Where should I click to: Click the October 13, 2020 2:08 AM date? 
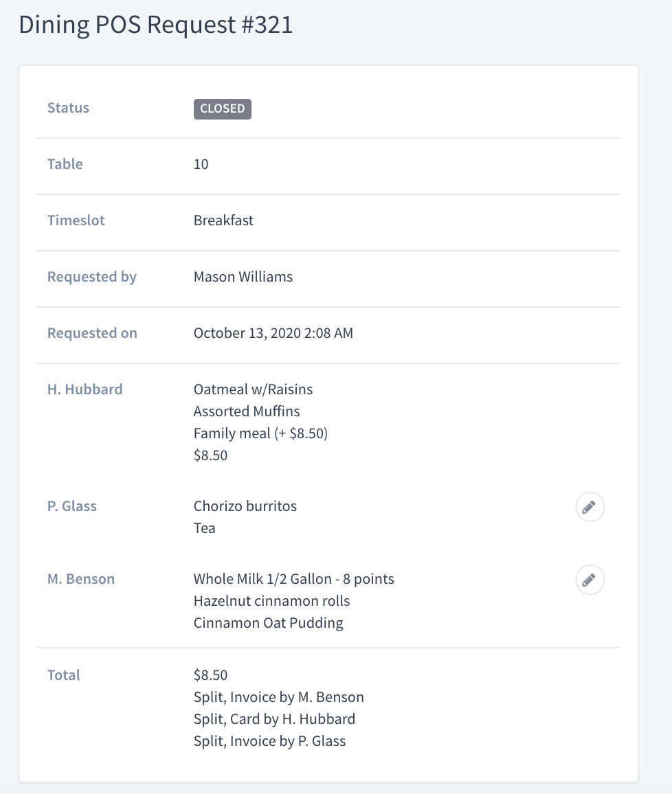point(273,333)
